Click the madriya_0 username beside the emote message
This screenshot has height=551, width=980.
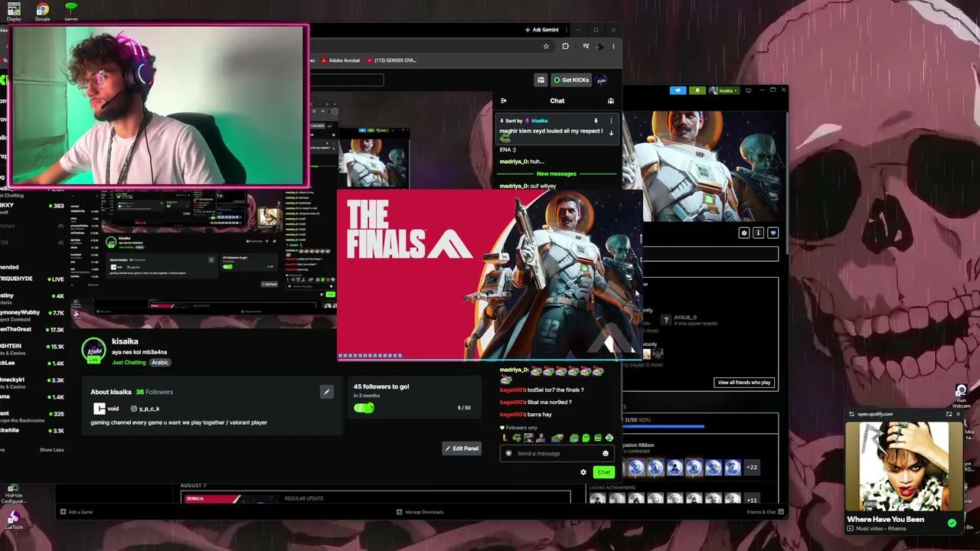point(514,370)
